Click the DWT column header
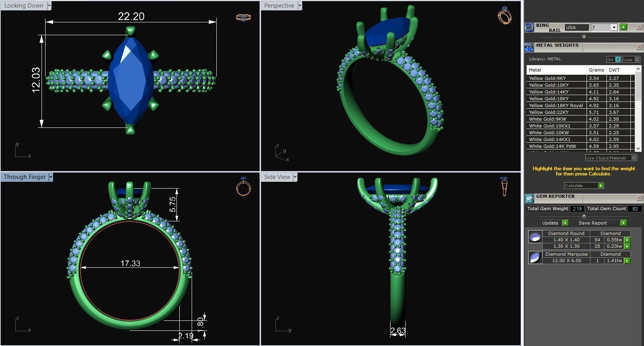The image size is (644, 346). click(618, 70)
